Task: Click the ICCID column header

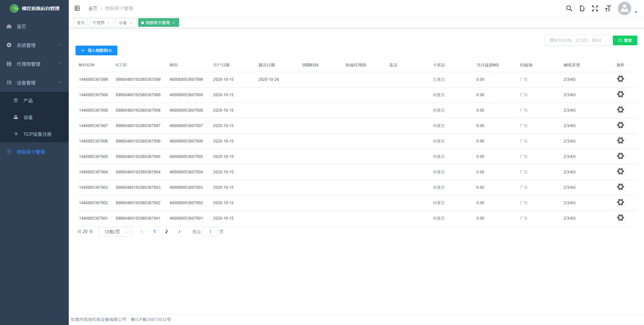Action: pyautogui.click(x=121, y=65)
